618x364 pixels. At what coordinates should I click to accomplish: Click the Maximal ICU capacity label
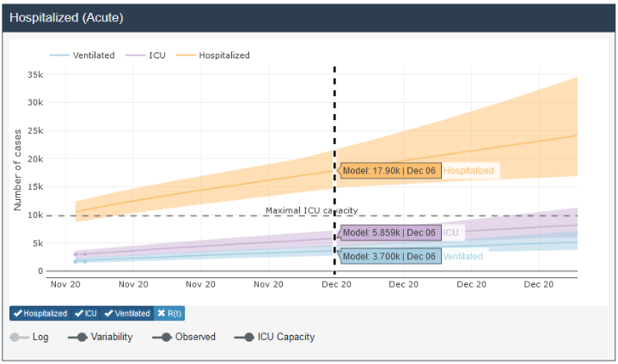(x=312, y=210)
